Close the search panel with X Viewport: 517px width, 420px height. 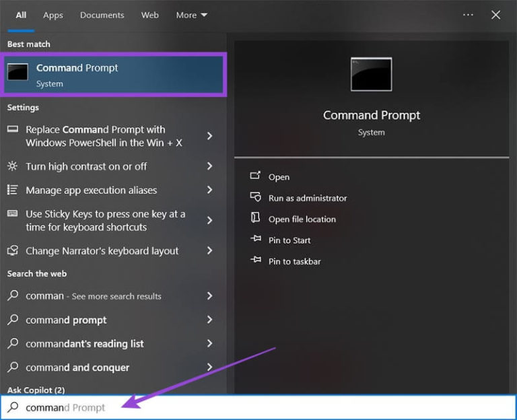point(495,15)
